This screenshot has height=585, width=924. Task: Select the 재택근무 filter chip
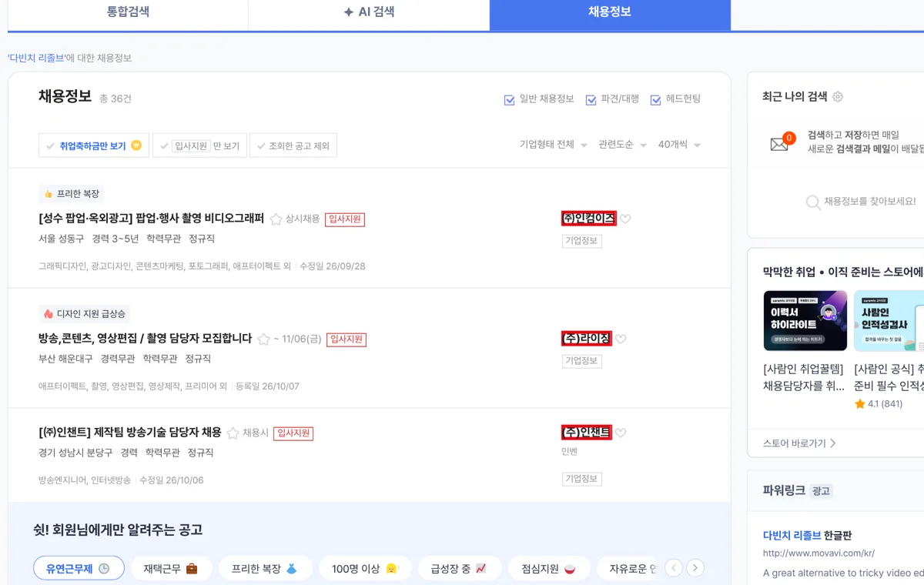[171, 569]
